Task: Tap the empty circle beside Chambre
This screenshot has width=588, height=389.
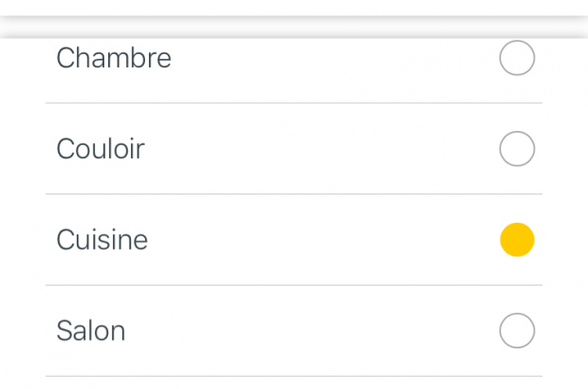Action: coord(517,58)
